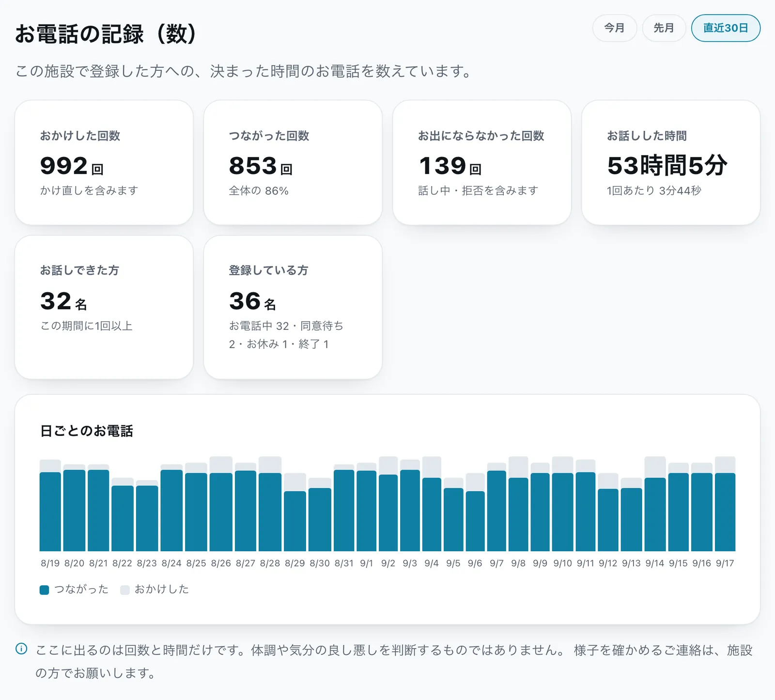Click the chart bar for 8/19
The height and width of the screenshot is (700, 775).
click(x=50, y=505)
